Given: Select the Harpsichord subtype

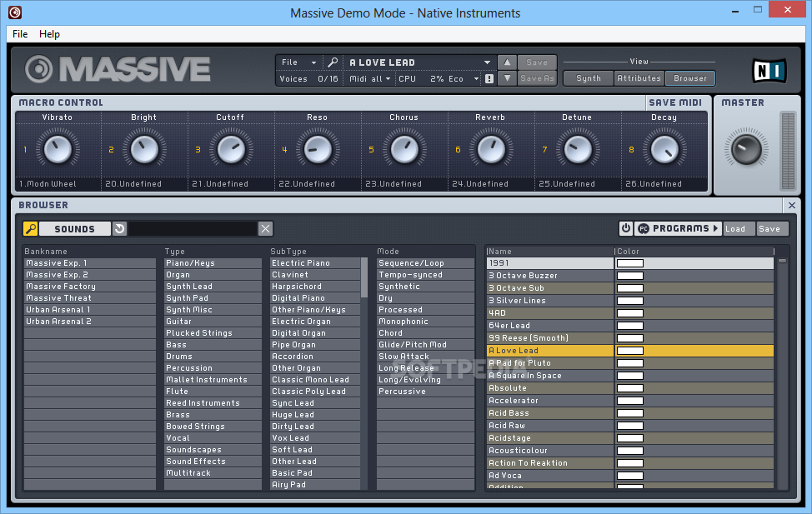Looking at the screenshot, I should coord(315,287).
